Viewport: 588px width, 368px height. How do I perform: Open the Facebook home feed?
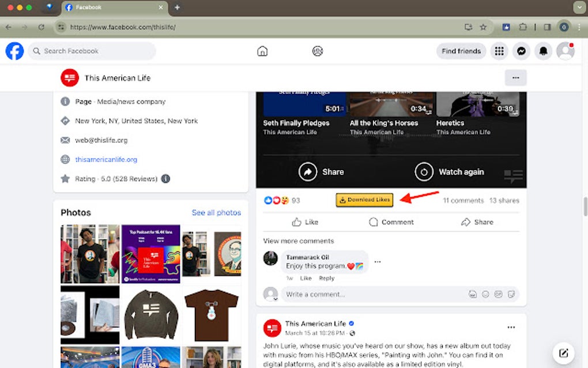click(x=262, y=51)
